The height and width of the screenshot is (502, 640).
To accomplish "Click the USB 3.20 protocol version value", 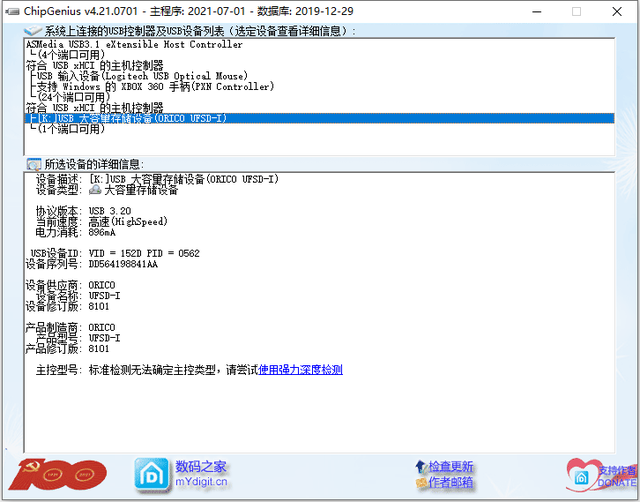I will [x=110, y=211].
